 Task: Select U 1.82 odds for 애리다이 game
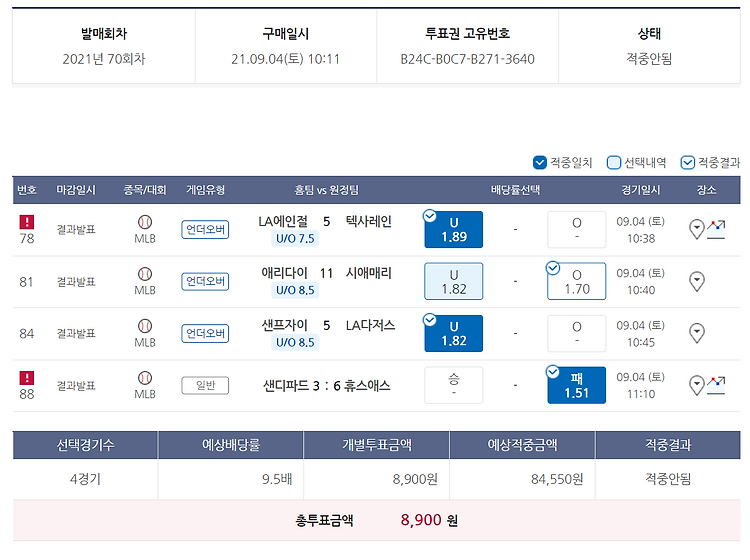(453, 281)
